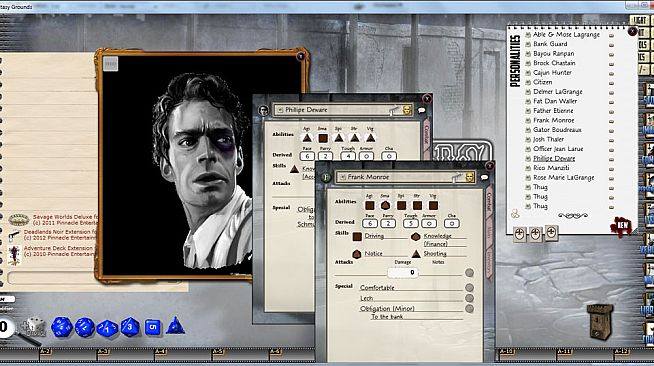Open Rose Marie LaGrange entry
Screen dimensions: 654x366
pyautogui.click(x=563, y=178)
